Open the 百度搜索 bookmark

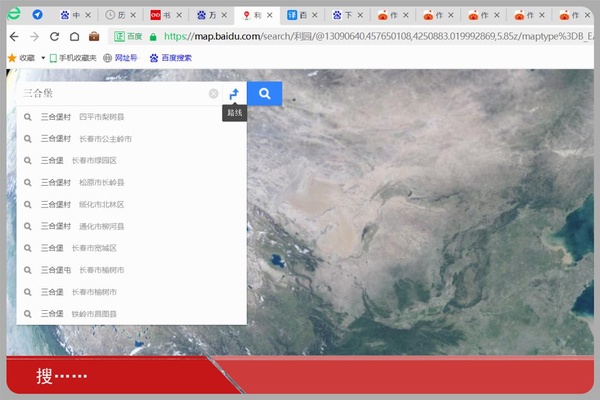pyautogui.click(x=170, y=58)
